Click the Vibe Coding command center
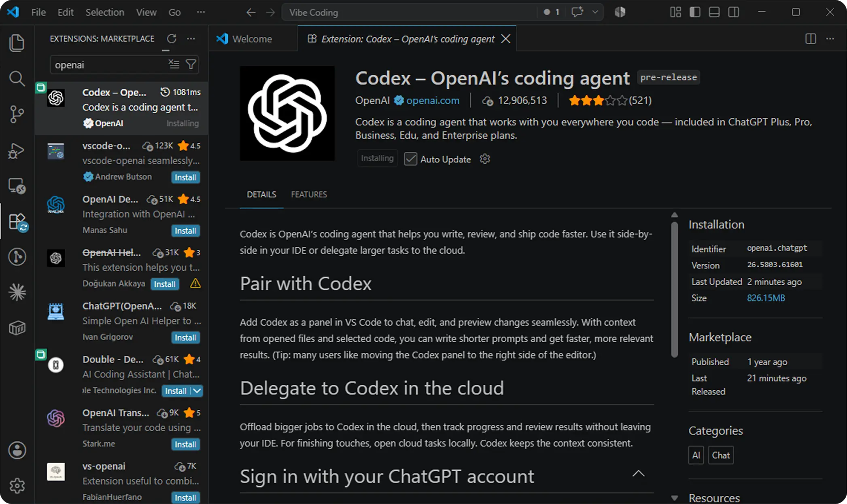 pyautogui.click(x=410, y=13)
